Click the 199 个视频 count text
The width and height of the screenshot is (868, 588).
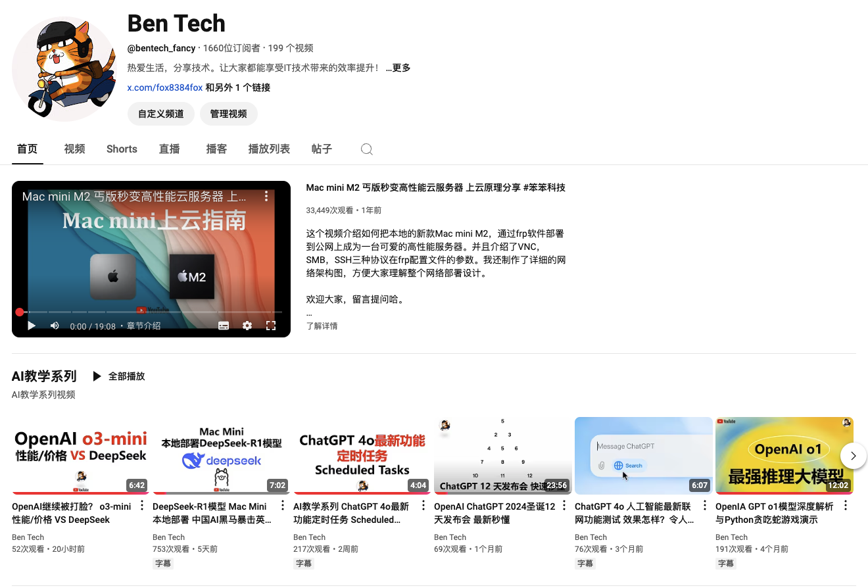[x=291, y=48]
